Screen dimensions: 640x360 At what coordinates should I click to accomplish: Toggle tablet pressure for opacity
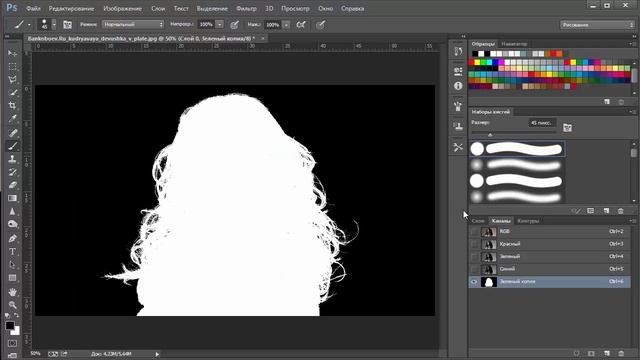pos(234,25)
